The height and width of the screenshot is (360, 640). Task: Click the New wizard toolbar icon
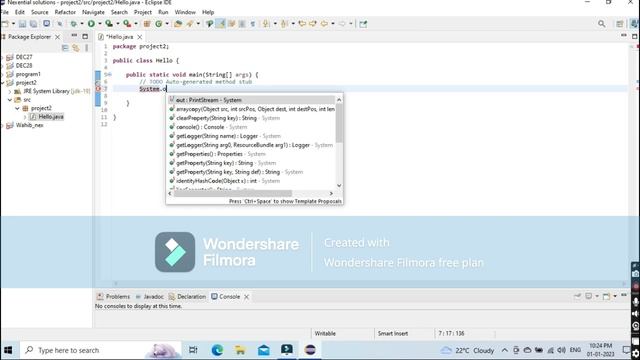[5, 24]
